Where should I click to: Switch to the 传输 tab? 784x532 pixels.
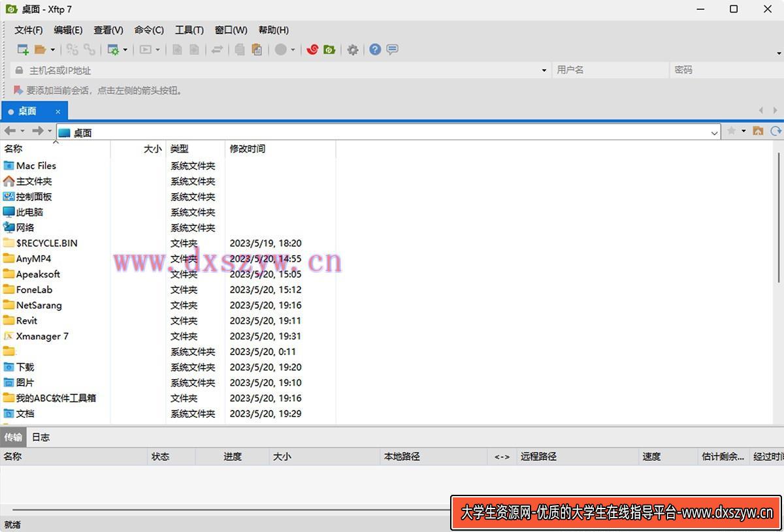point(13,437)
